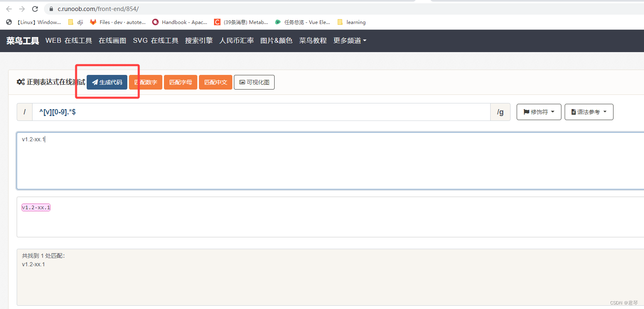
Task: Open the GitLab Files dev autote bookmark icon
Action: pyautogui.click(x=93, y=22)
